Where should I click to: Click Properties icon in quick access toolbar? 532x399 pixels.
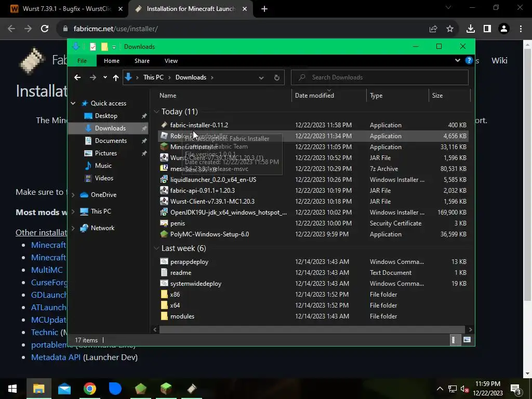pos(92,47)
